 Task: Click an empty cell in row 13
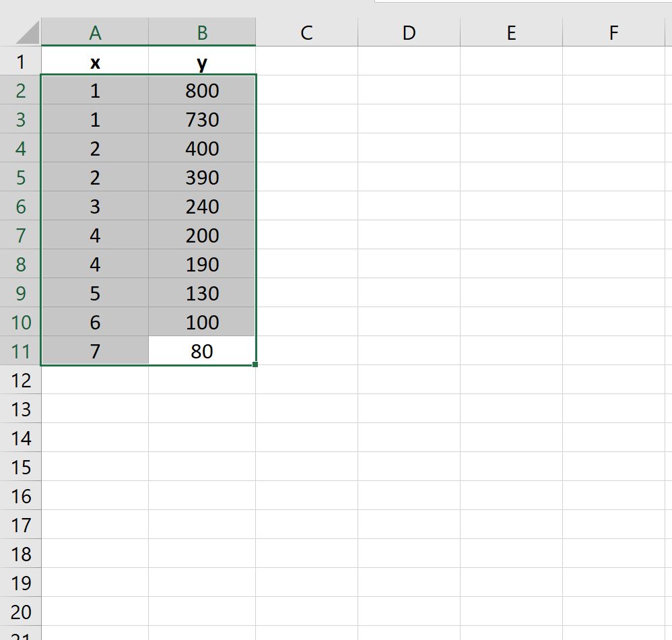pos(306,409)
